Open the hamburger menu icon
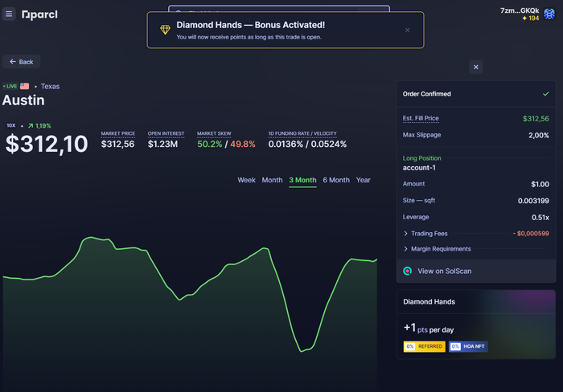 click(x=9, y=14)
